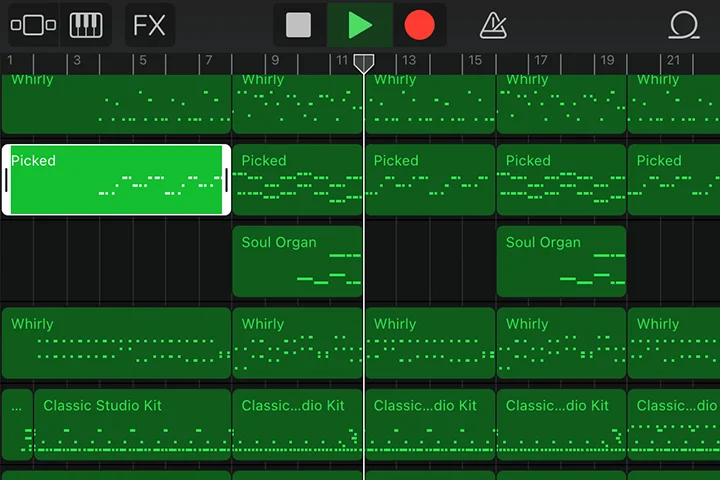Start recording with the red button
The height and width of the screenshot is (480, 720).
[419, 25]
